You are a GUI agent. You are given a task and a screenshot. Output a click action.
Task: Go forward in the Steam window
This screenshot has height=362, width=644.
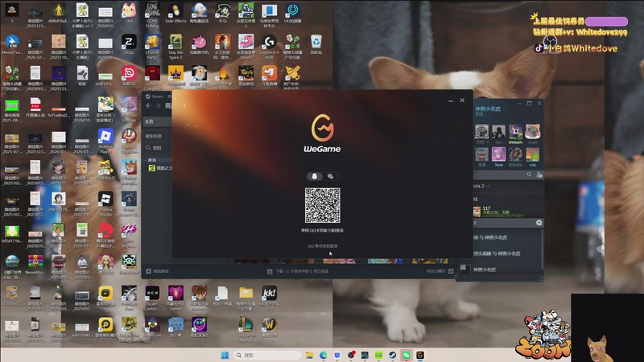coord(158,106)
